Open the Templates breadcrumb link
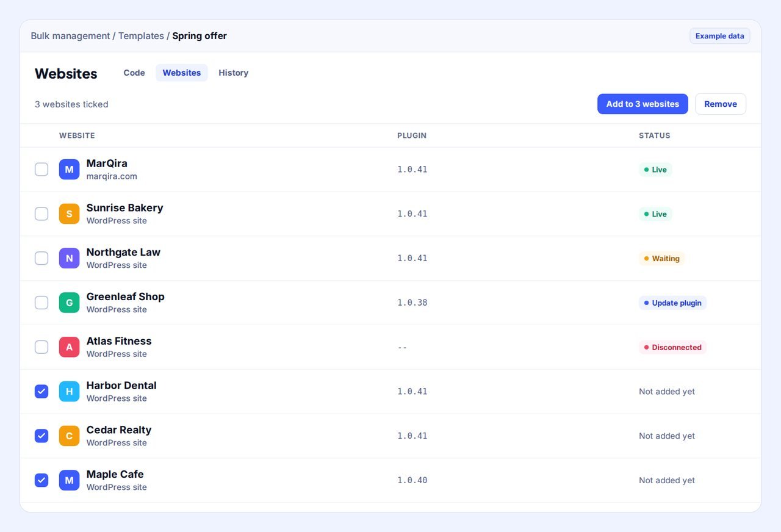The height and width of the screenshot is (532, 781). [x=141, y=36]
